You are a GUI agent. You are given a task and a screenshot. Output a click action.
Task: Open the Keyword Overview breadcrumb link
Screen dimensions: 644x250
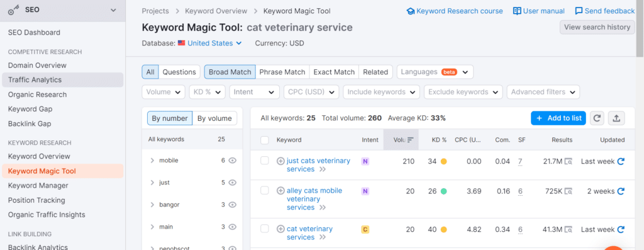click(x=216, y=11)
